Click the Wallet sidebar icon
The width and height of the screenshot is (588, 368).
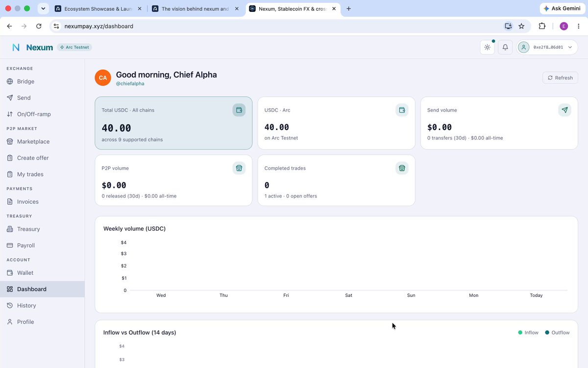[10, 273]
